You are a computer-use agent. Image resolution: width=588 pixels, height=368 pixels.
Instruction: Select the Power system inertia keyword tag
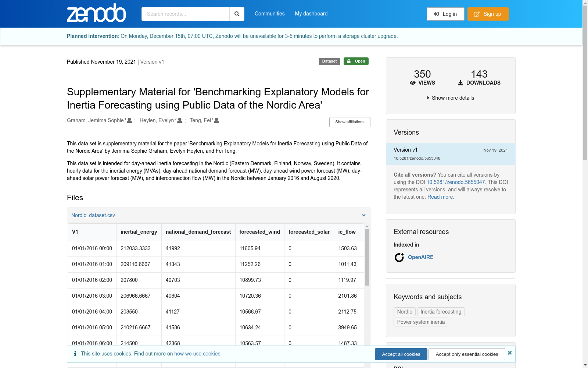[421, 322]
